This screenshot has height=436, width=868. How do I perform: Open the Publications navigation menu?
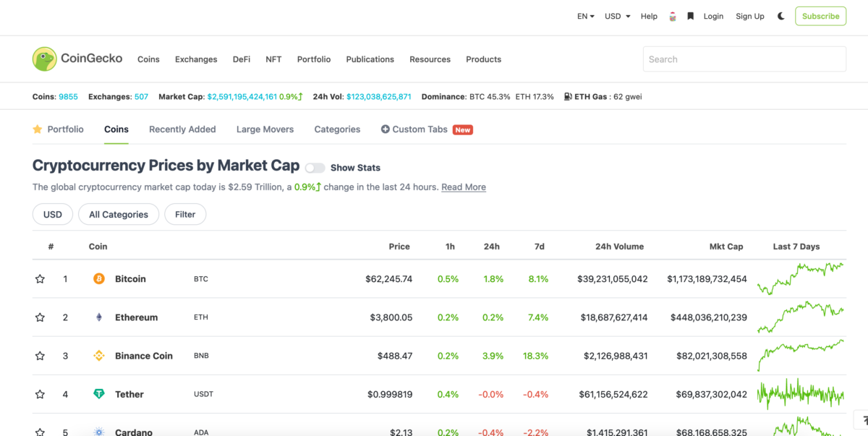pos(370,59)
